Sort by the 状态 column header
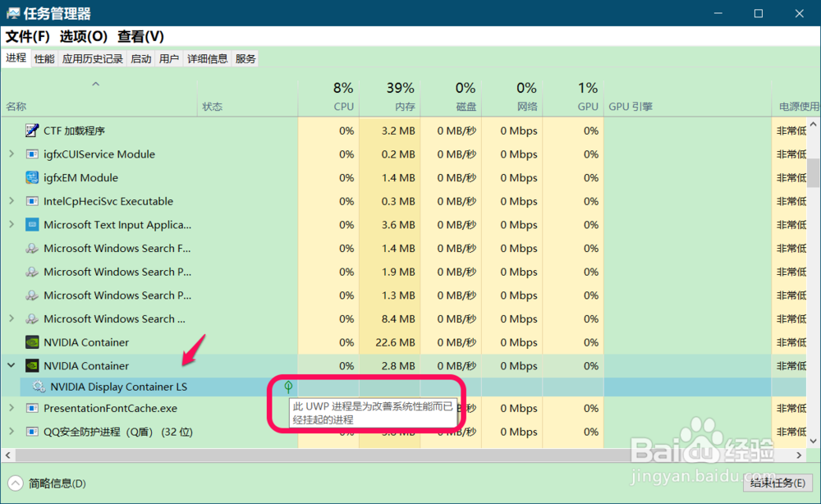This screenshot has width=821, height=504. [248, 98]
